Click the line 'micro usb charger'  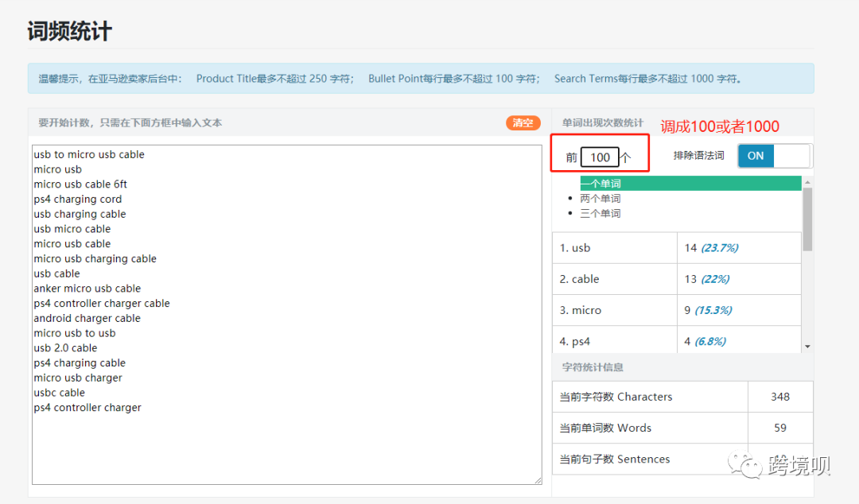coord(78,378)
